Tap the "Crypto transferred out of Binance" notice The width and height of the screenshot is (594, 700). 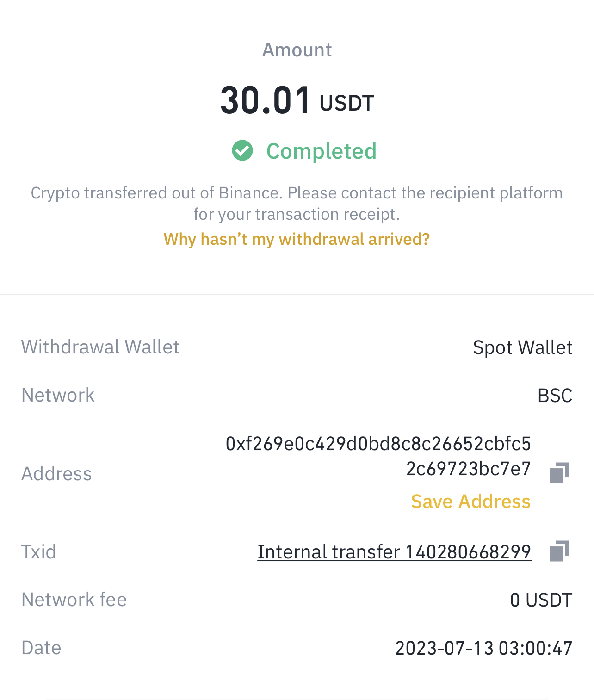(297, 204)
